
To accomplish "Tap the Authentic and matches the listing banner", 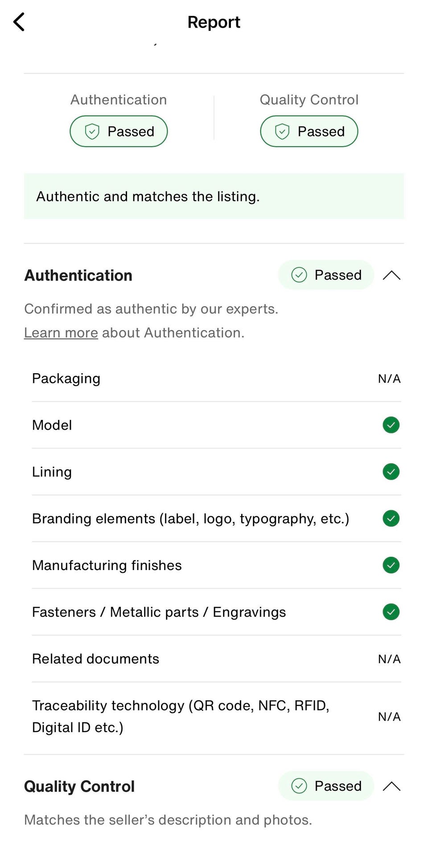I will tap(214, 196).
